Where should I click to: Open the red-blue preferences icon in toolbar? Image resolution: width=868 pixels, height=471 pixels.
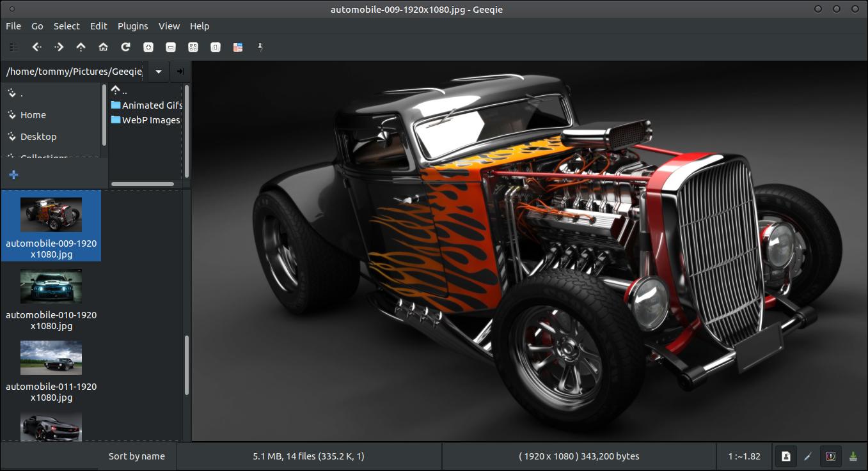tap(238, 47)
